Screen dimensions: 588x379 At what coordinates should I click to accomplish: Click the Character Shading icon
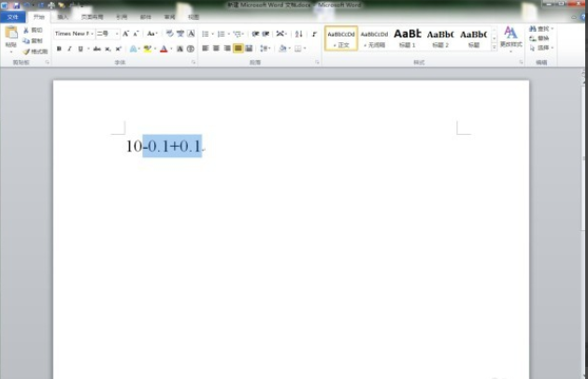coord(179,49)
